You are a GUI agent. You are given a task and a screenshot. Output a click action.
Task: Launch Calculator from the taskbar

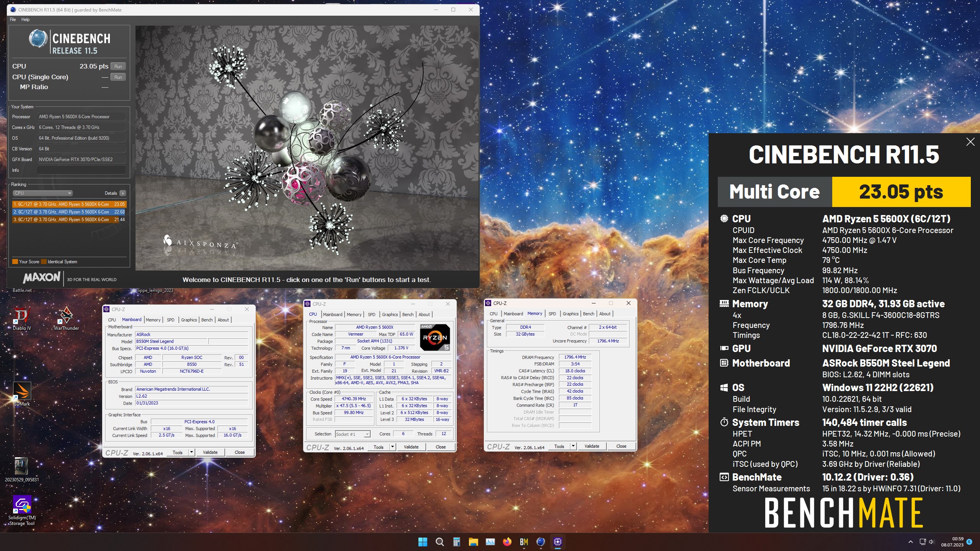point(456,542)
